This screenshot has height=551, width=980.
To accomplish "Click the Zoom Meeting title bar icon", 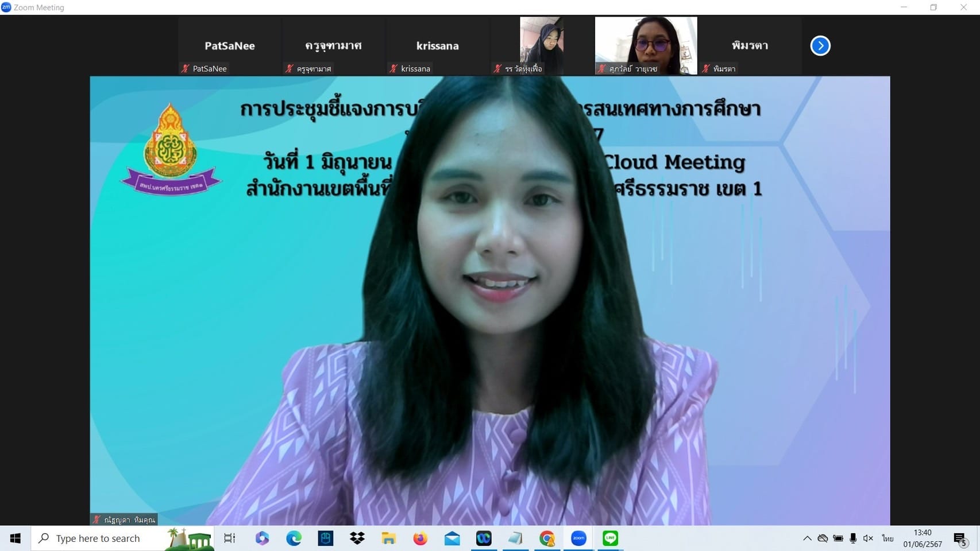I will [6, 7].
